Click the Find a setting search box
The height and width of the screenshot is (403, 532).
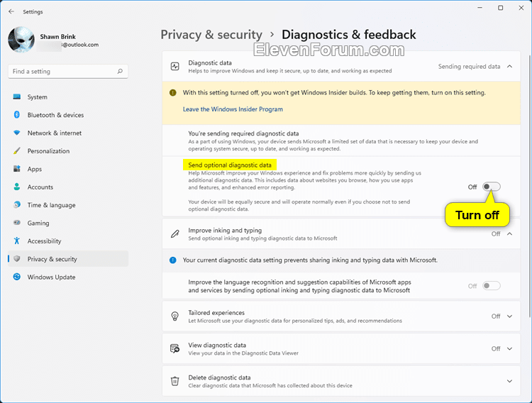point(68,71)
